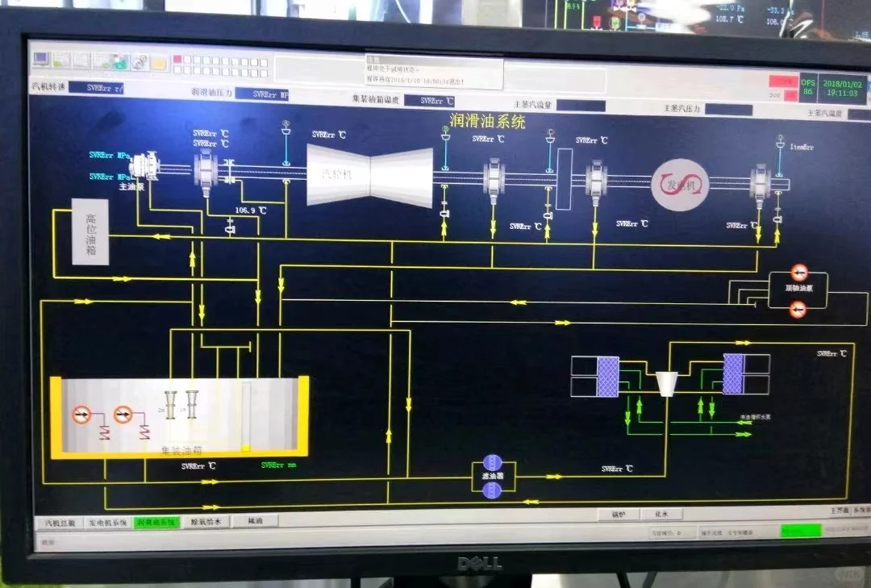The image size is (871, 588).
Task: Select the first pump icon in 集装油箱
Action: point(81,414)
